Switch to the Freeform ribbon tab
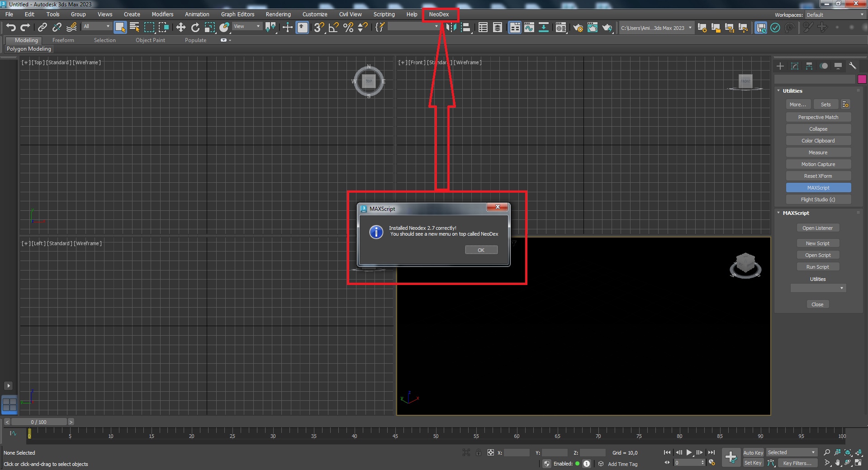The image size is (868, 470). [63, 40]
